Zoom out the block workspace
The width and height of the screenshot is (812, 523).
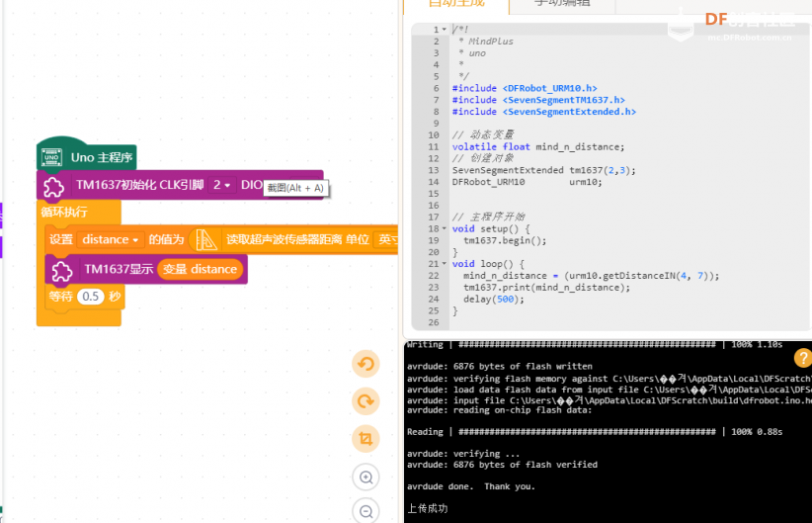(x=365, y=511)
